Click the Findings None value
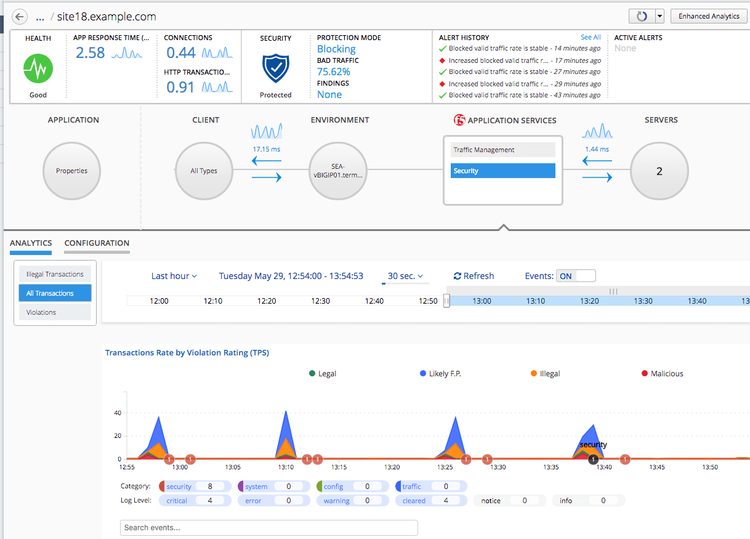The image size is (750, 539). click(x=330, y=95)
